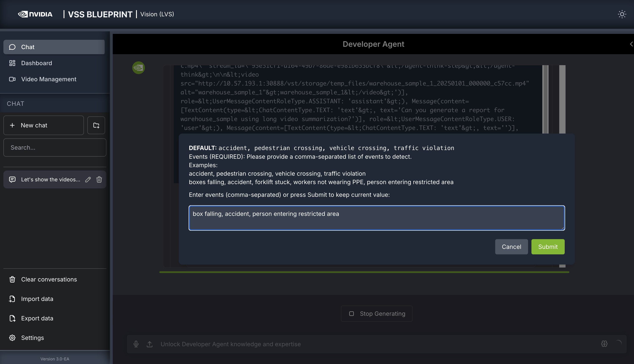Click the file upload icon in message bar
The height and width of the screenshot is (364, 634).
coord(150,344)
